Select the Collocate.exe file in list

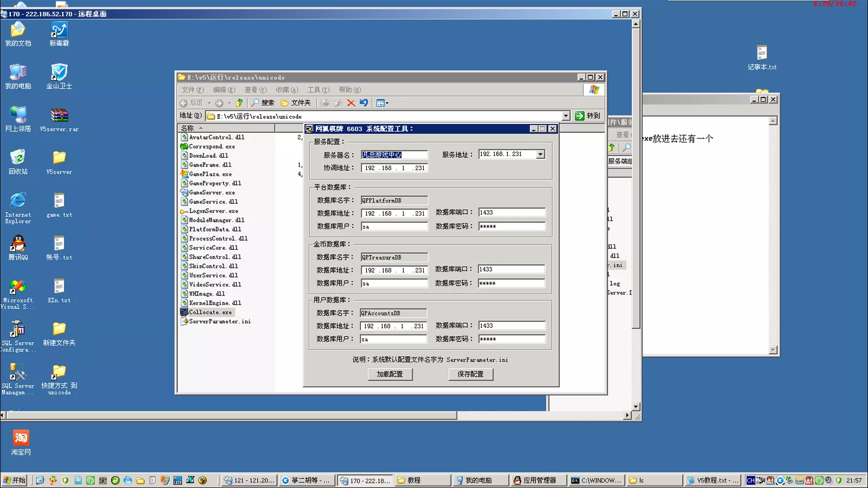coord(210,312)
